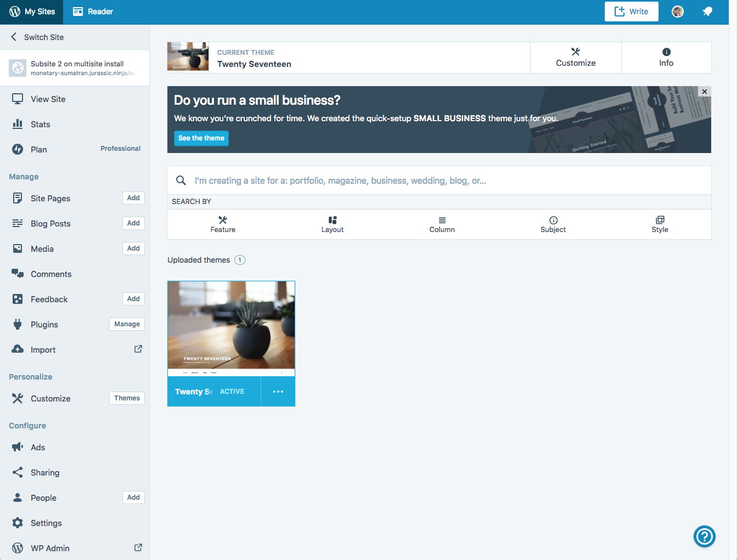This screenshot has width=737, height=560.
Task: Open My Sites in top bar
Action: click(32, 12)
